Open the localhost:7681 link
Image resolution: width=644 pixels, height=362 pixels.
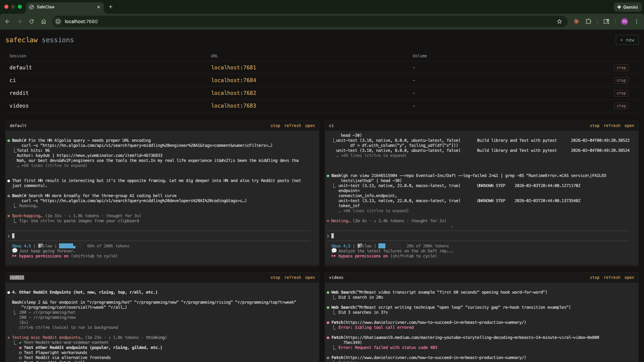click(x=233, y=68)
